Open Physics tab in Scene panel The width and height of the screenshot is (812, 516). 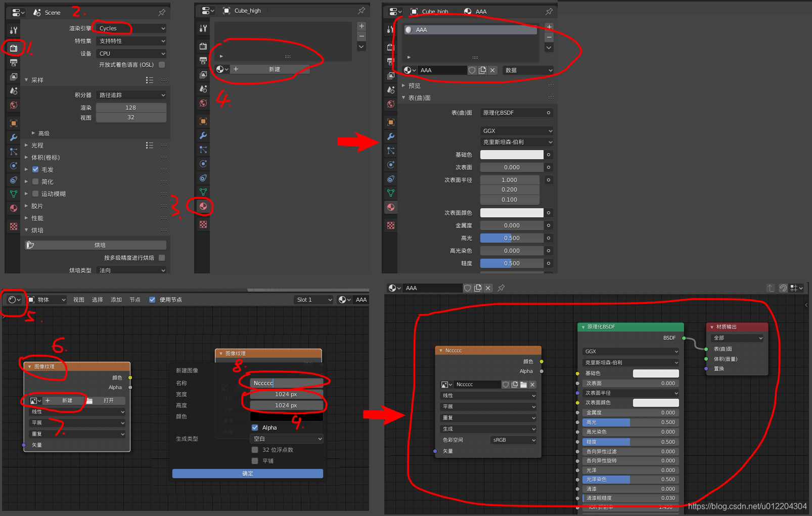click(x=14, y=166)
